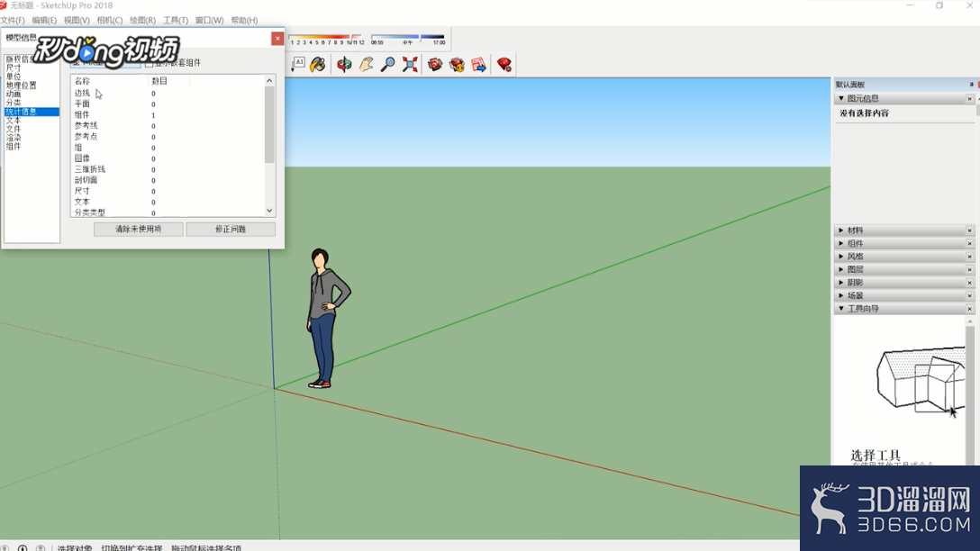The height and width of the screenshot is (551, 980).
Task: Click the 数目 column header
Action: click(x=168, y=81)
